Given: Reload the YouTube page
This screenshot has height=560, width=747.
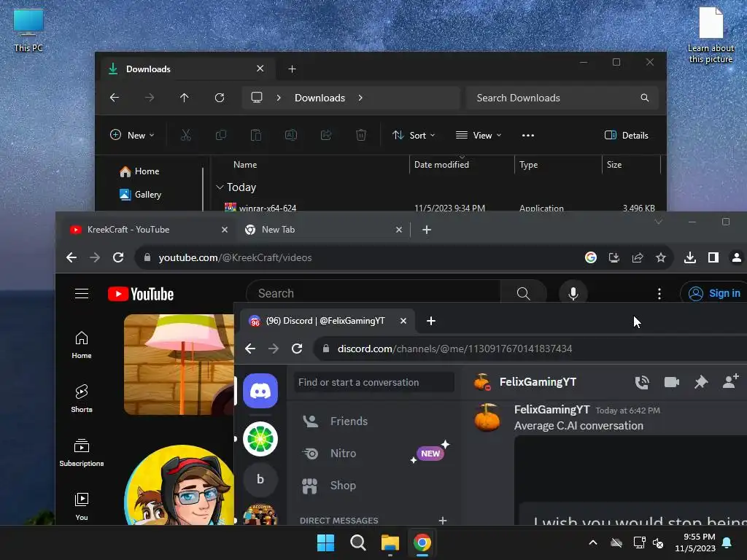Looking at the screenshot, I should pos(118,257).
